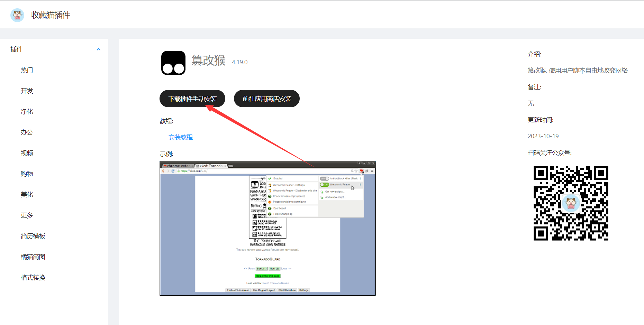This screenshot has width=644, height=325.
Task: Click the 备注: label
Action: [534, 87]
